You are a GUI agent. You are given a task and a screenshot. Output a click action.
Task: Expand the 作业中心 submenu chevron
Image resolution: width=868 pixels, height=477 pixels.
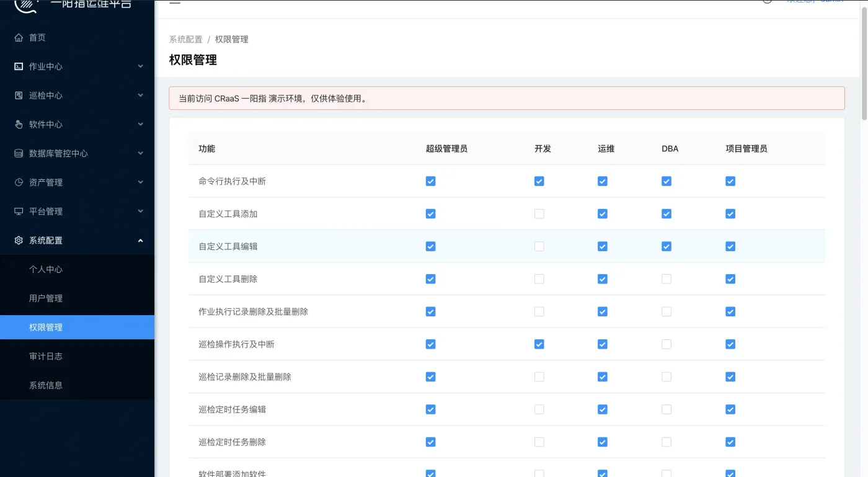point(141,66)
